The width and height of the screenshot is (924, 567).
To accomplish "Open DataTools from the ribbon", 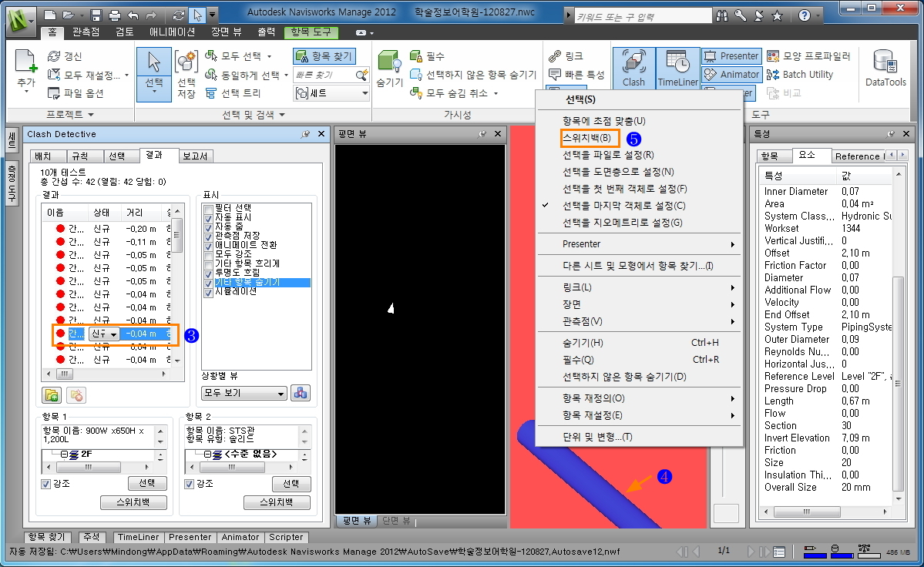I will [885, 67].
